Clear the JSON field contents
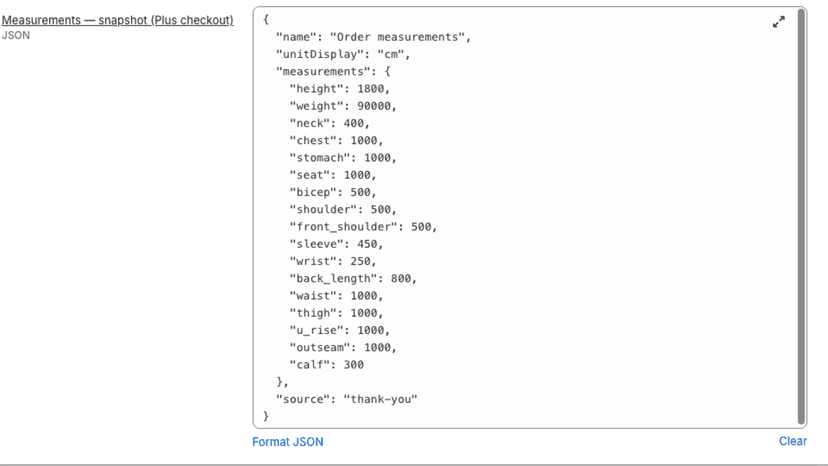Viewport: 828px width, 466px height. [793, 441]
